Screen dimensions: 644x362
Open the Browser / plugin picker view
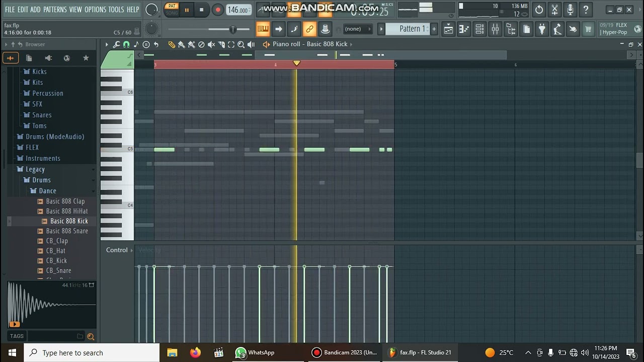(511, 29)
